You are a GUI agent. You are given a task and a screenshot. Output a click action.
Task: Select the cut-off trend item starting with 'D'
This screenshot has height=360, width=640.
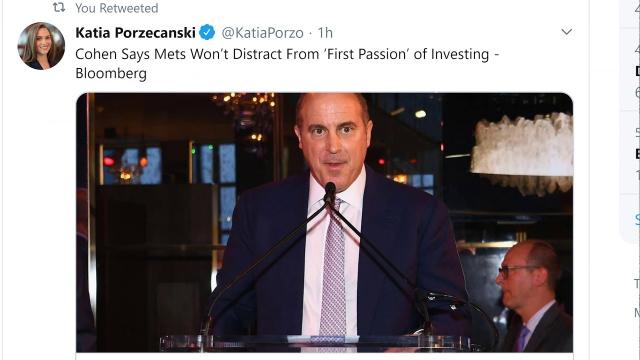click(637, 71)
